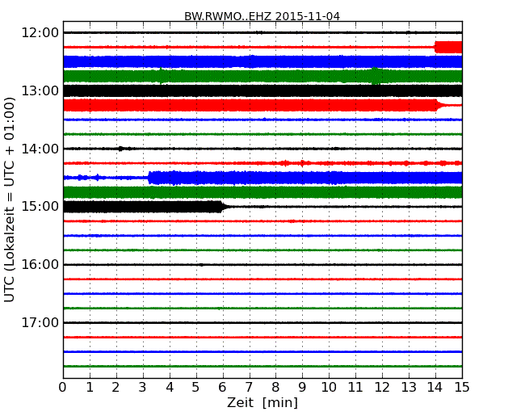
Task: Click the last green trace at the plot bottom
Action: pyautogui.click(x=262, y=366)
